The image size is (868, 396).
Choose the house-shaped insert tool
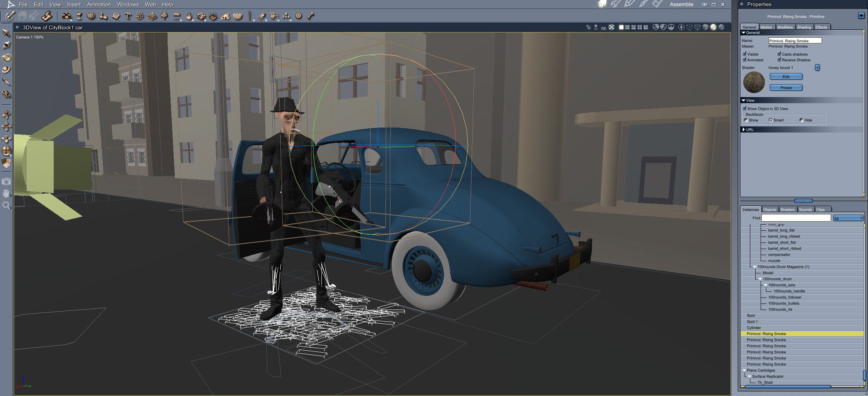225,16
